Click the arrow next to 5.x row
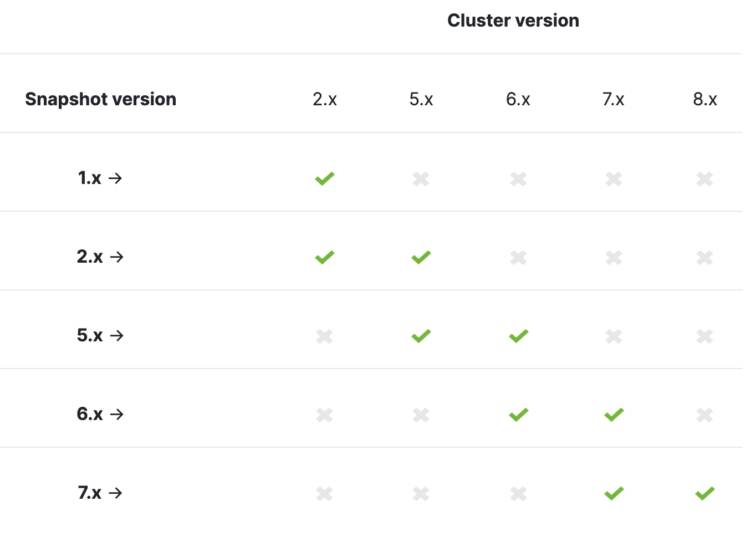Image resolution: width=756 pixels, height=542 pixels. (x=116, y=335)
